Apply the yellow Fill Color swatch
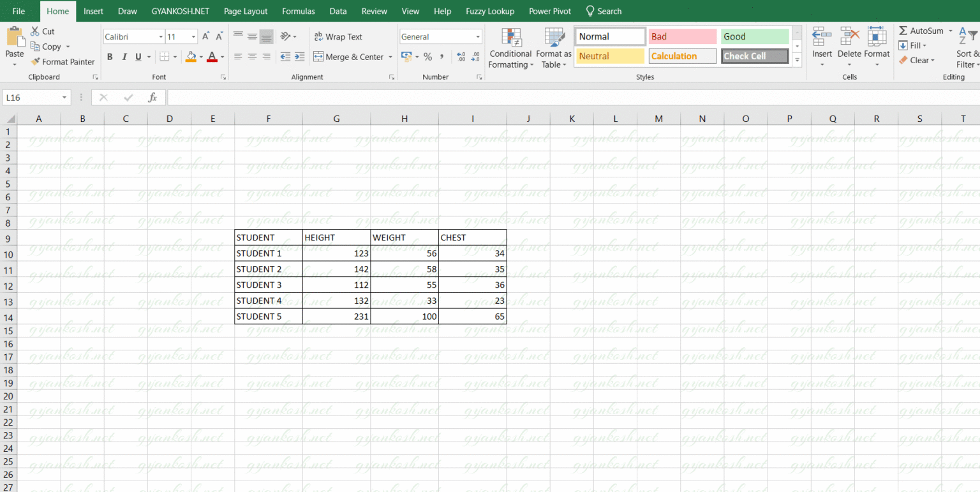The height and width of the screenshot is (492, 980). coord(190,57)
